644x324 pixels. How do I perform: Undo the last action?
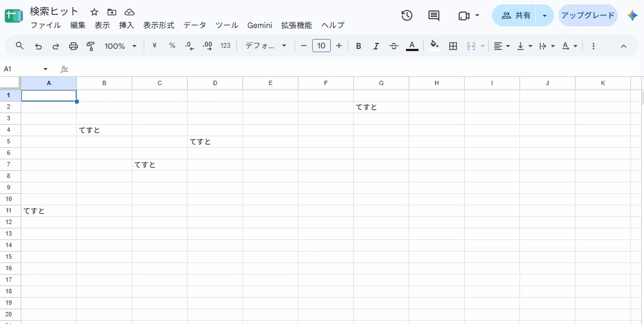[x=38, y=46]
